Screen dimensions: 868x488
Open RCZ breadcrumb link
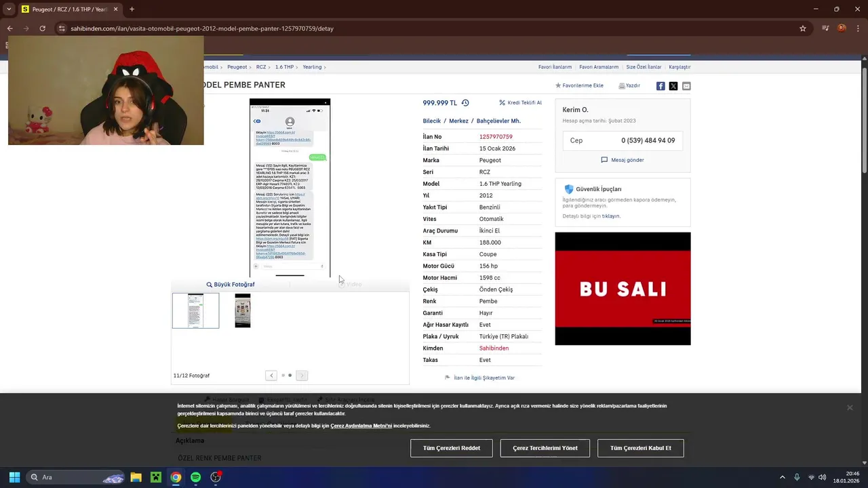261,67
